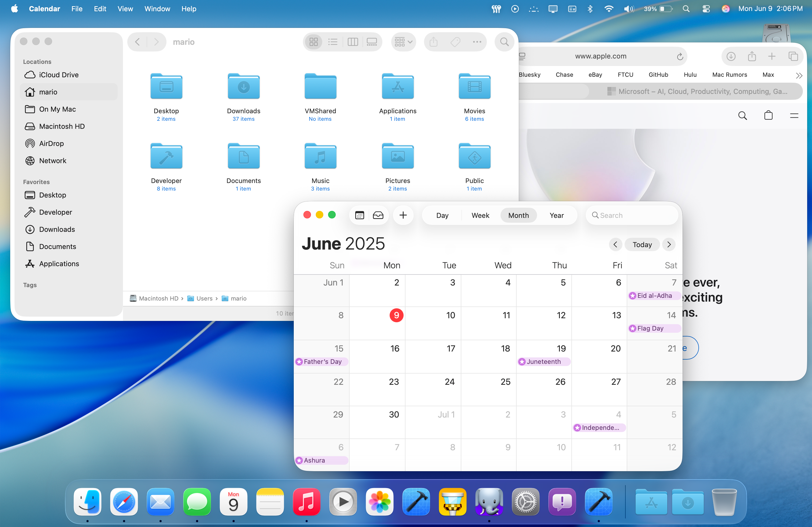Open the Window menu in menu bar

pos(157,9)
